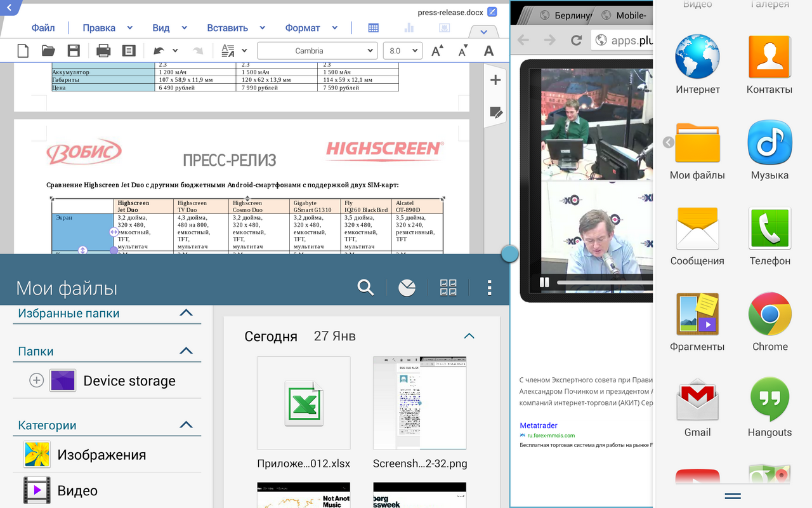
Task: Switch My Files view mode icon
Action: click(449, 288)
